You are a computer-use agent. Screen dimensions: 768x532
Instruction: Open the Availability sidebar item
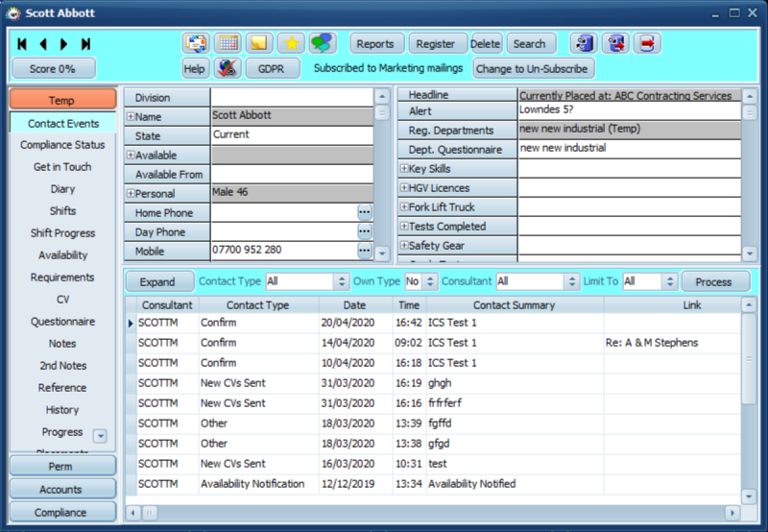tap(62, 255)
